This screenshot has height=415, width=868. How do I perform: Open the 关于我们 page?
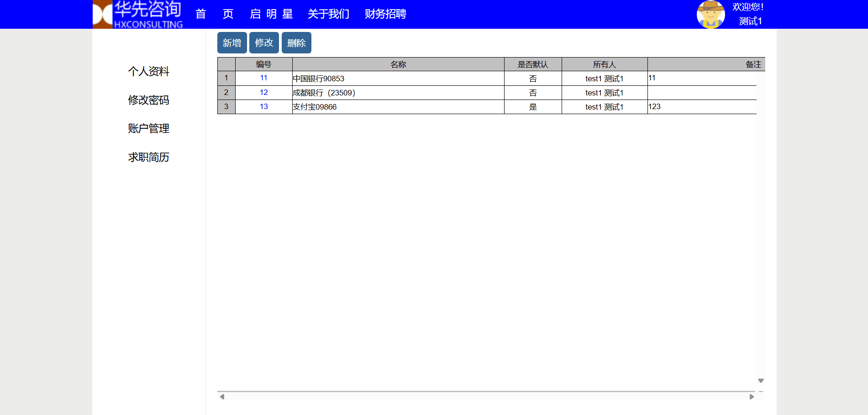[328, 14]
